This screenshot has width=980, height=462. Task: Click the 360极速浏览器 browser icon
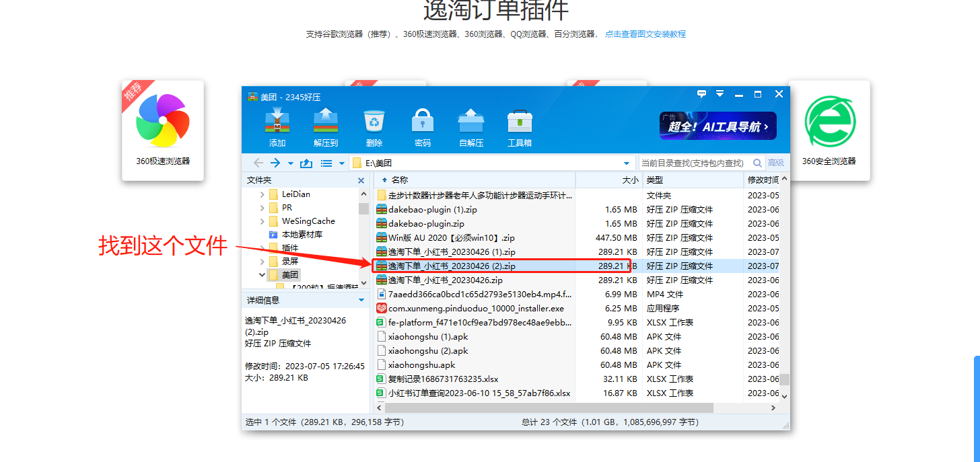[x=163, y=122]
